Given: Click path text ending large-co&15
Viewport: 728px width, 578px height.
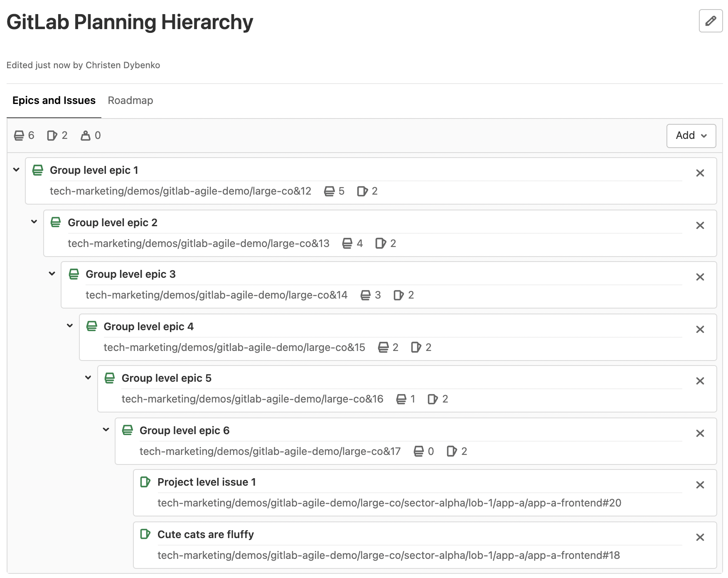Looking at the screenshot, I should pyautogui.click(x=234, y=348).
